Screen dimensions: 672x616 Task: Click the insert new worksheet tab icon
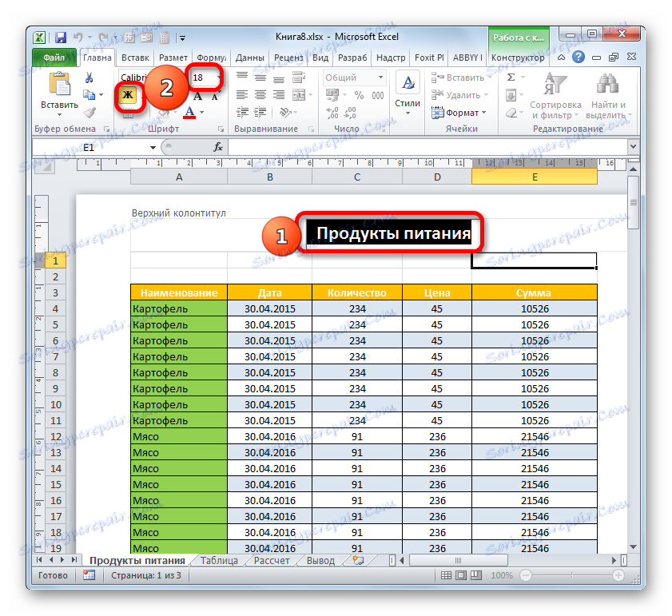pos(358,560)
